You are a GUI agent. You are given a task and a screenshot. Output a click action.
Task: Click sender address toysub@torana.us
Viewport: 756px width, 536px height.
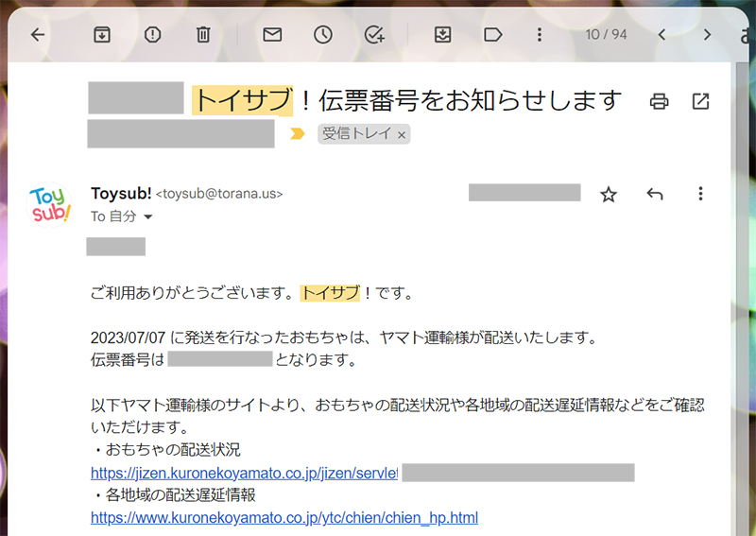[x=219, y=194]
